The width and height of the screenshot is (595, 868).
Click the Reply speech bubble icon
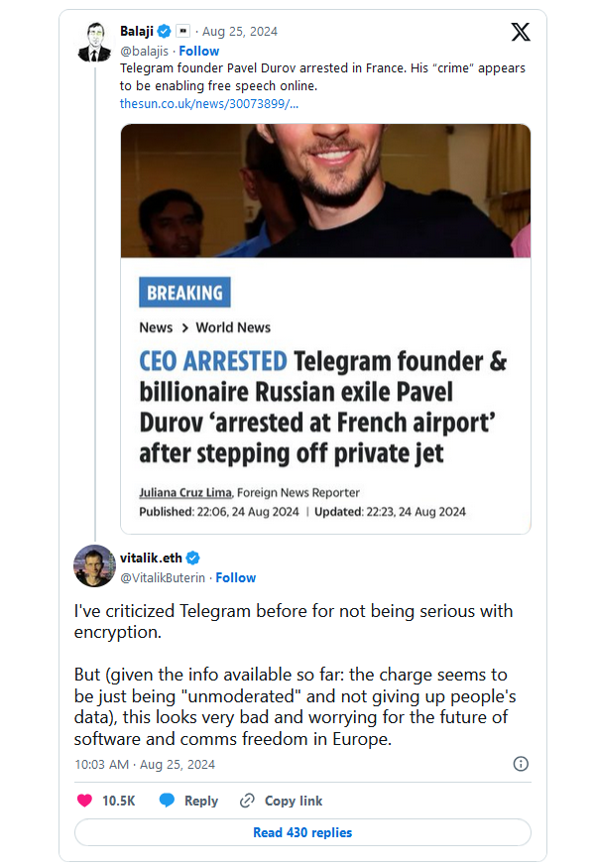click(168, 801)
